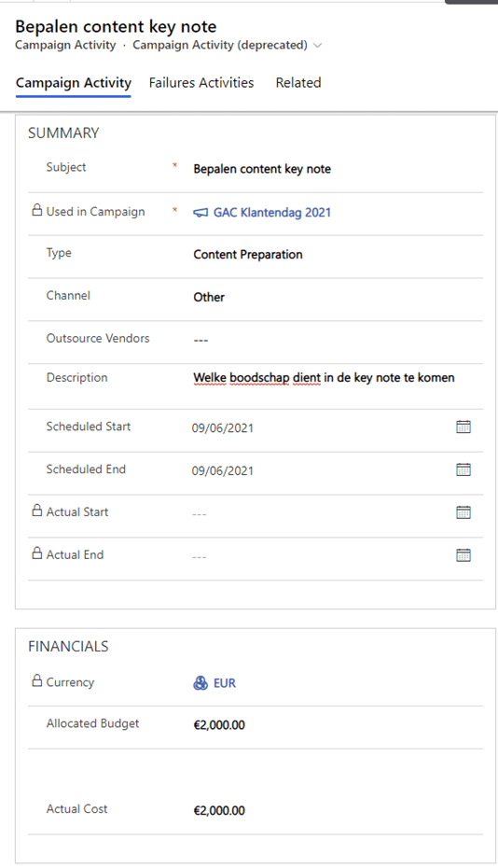Click the campaign megaphone icon
The width and height of the screenshot is (498, 868).
tap(201, 213)
